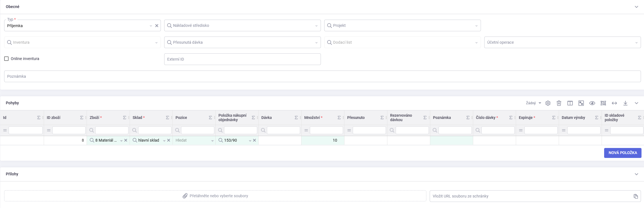Clear the Typ field value Příjemka

(157, 26)
